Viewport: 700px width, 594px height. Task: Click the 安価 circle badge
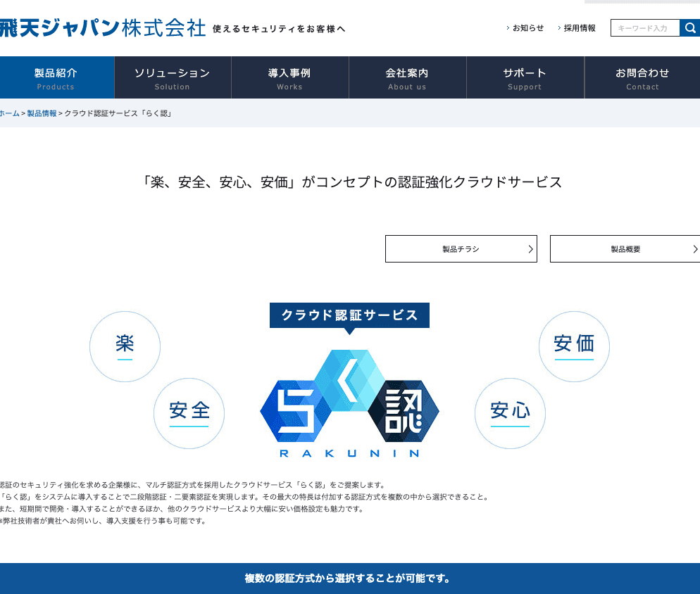pyautogui.click(x=574, y=346)
